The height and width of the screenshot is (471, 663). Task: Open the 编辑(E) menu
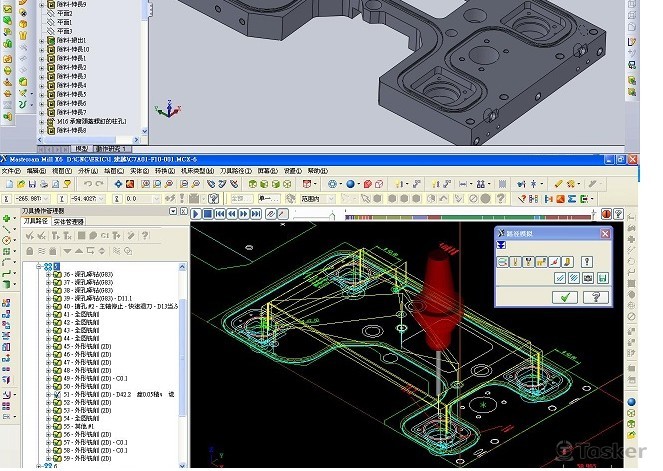click(36, 171)
